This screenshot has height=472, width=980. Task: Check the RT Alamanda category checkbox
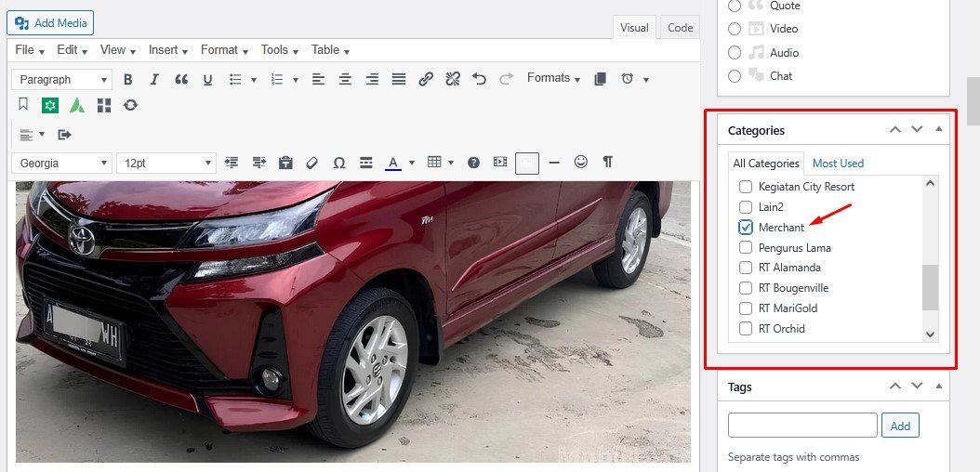(x=746, y=268)
